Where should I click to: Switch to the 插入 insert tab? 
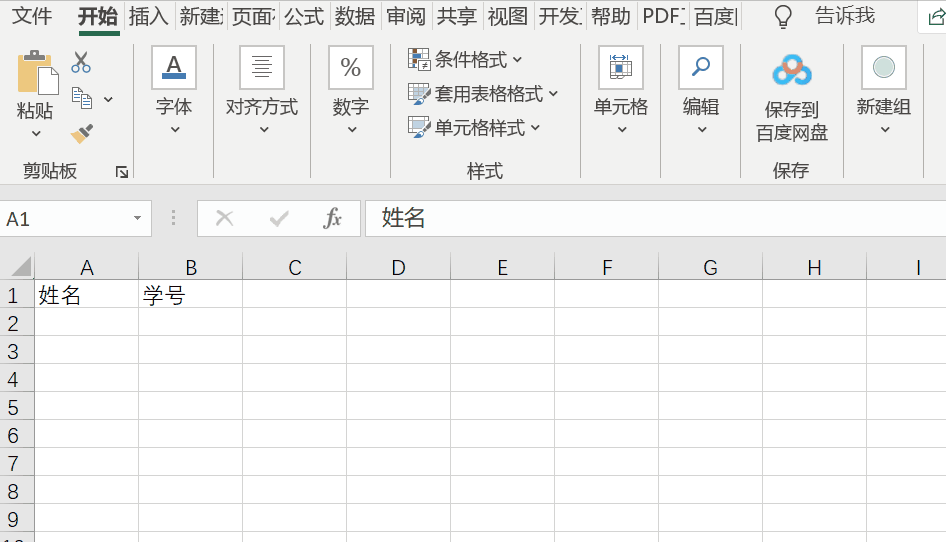pos(148,16)
